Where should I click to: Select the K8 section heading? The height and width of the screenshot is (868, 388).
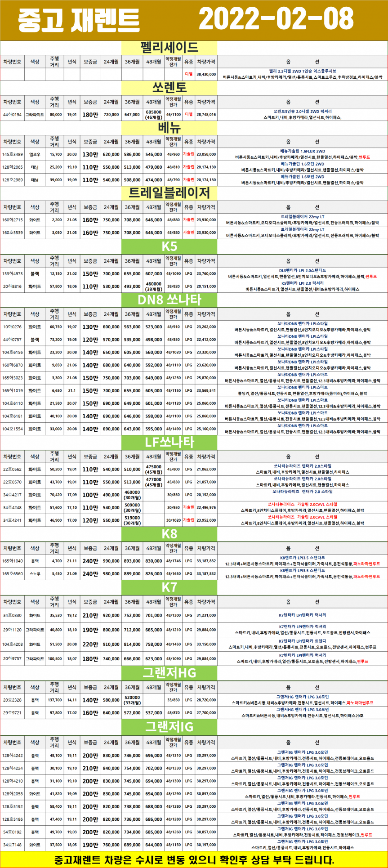(169, 534)
